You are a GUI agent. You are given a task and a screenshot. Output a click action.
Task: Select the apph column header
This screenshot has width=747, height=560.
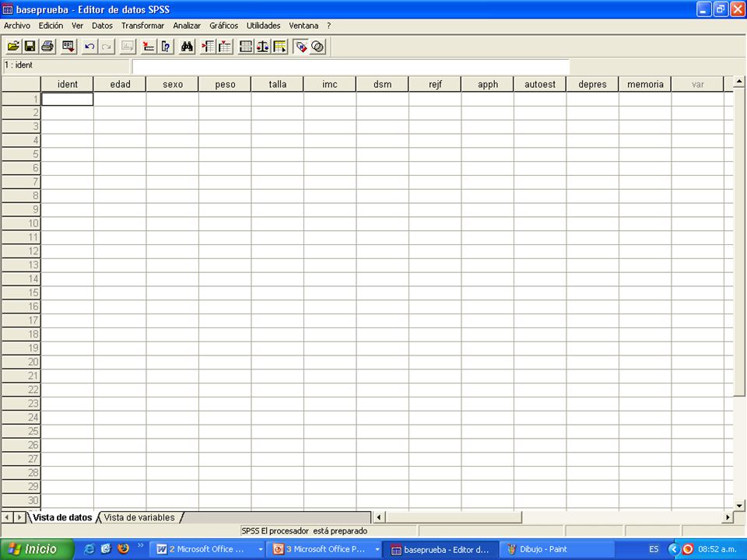[x=487, y=84]
